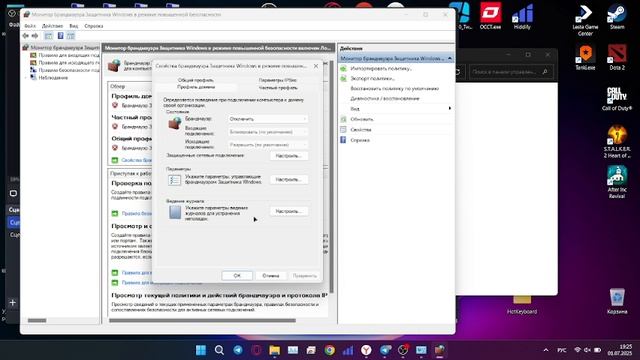The width and height of the screenshot is (640, 360).
Task: Click Справка in the Actions pane
Action: (360, 140)
